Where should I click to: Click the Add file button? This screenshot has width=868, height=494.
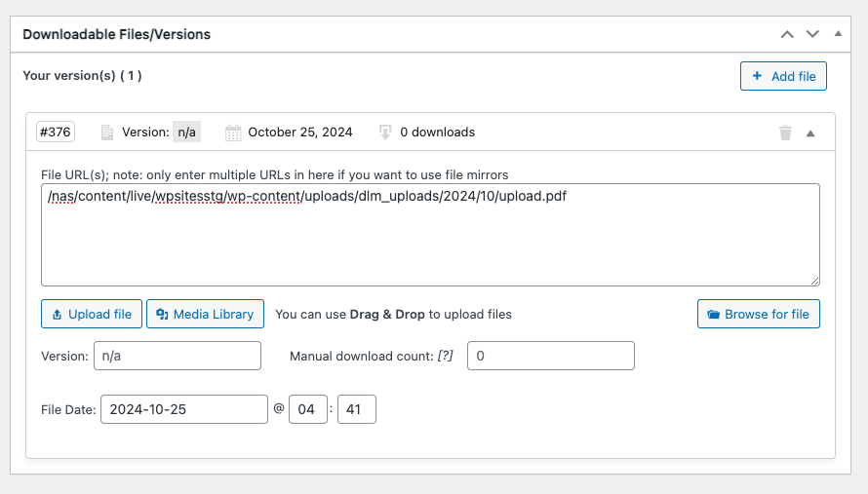point(783,76)
